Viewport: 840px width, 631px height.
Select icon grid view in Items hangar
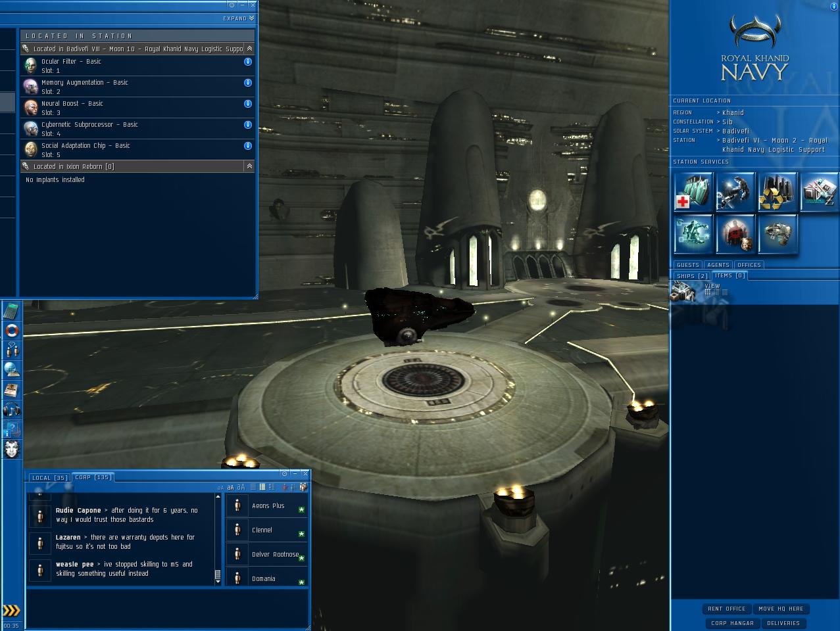(708, 292)
